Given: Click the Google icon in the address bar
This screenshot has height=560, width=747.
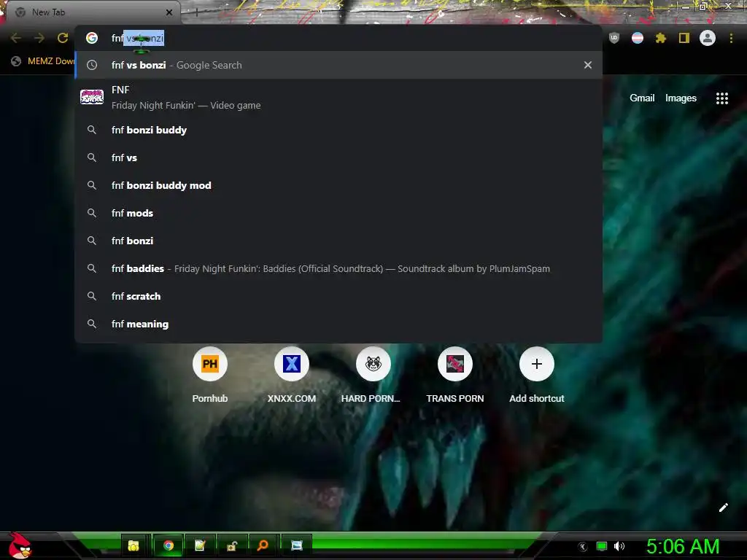Looking at the screenshot, I should (92, 38).
